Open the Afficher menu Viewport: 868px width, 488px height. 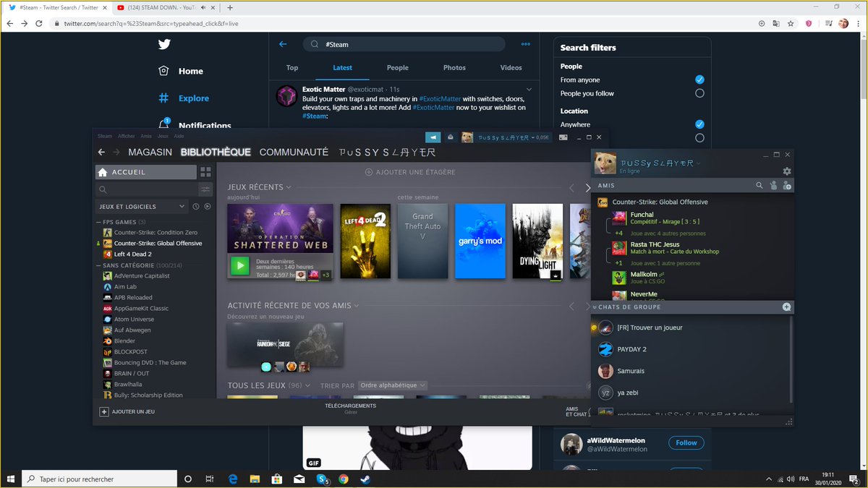127,136
